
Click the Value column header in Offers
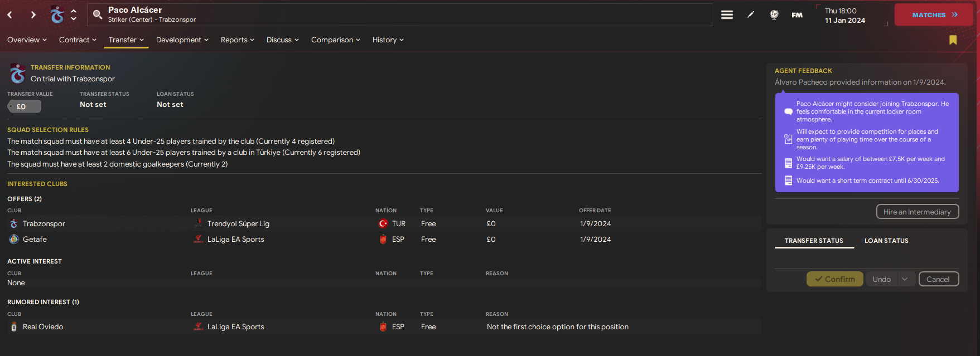pyautogui.click(x=494, y=211)
